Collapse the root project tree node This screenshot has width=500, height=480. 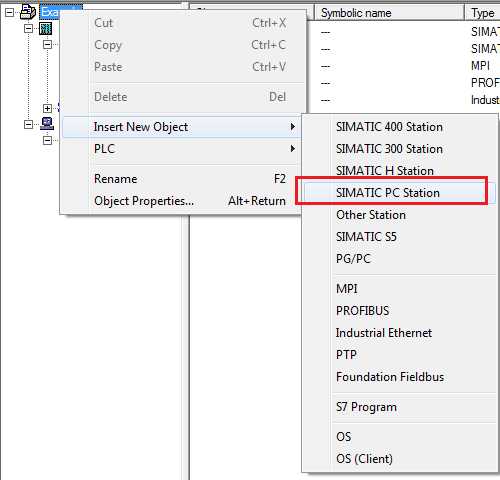tap(10, 12)
